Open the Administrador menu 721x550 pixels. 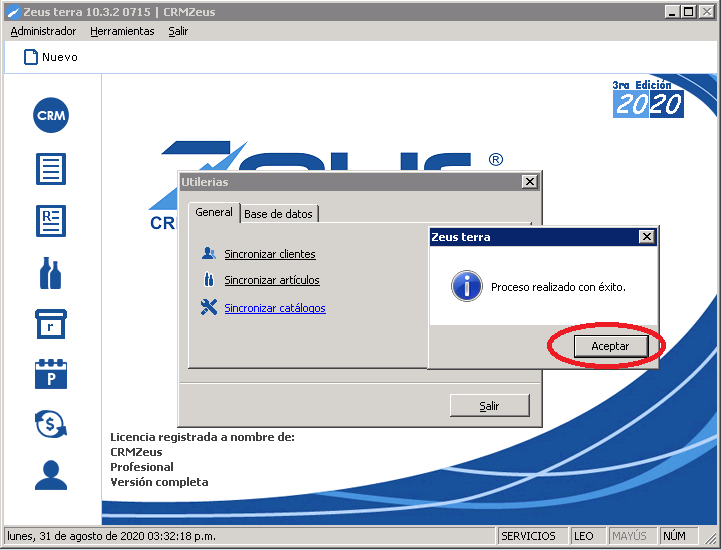(43, 31)
